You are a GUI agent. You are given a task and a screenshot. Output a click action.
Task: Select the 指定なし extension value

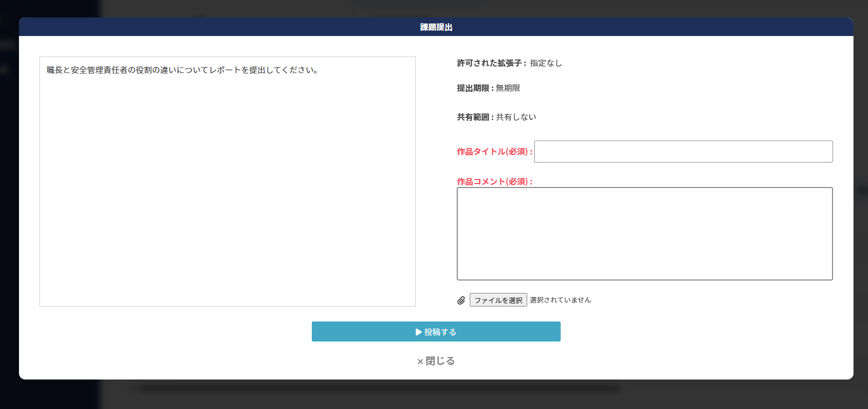coord(546,63)
